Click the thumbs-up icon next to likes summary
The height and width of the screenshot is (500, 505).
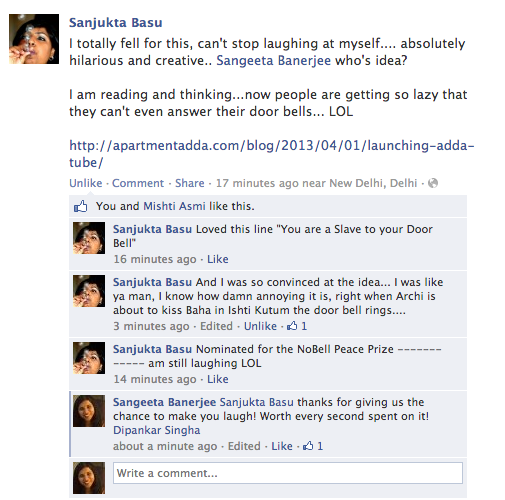click(x=80, y=206)
